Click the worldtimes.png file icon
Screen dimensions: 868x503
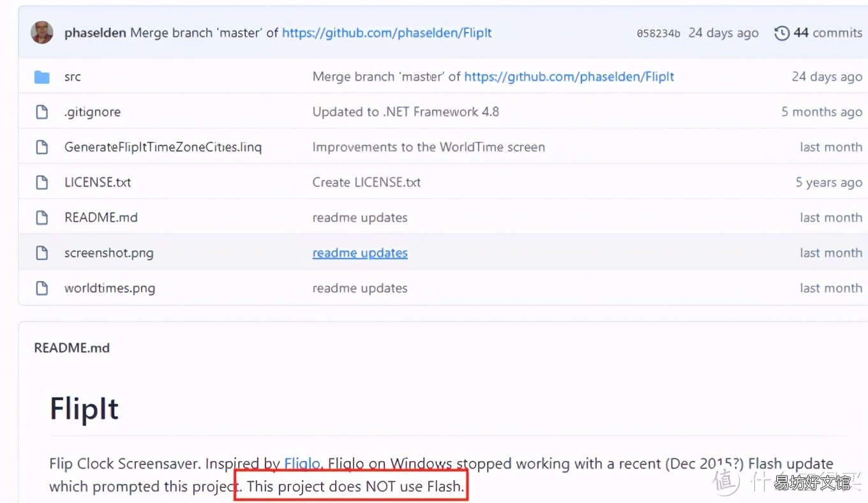click(42, 289)
